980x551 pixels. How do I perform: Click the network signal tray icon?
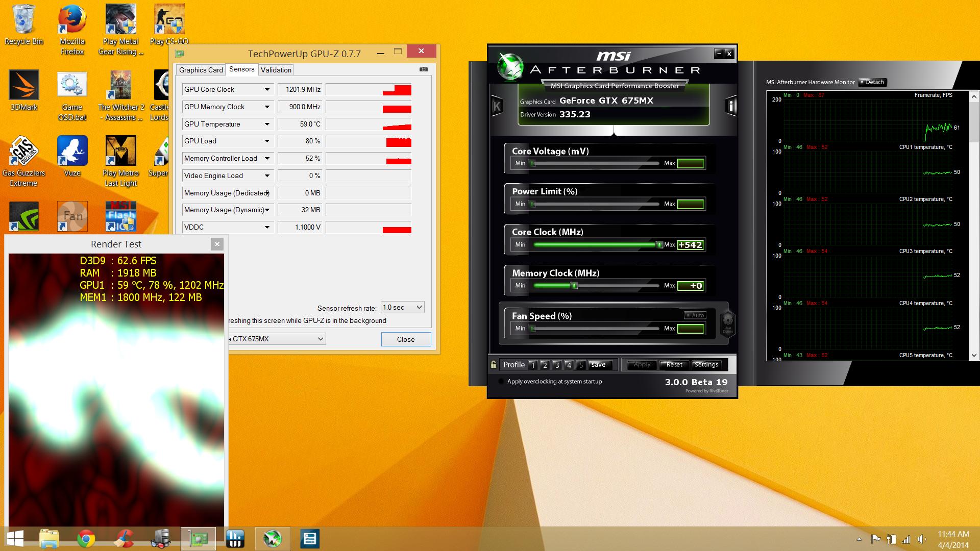click(x=906, y=539)
